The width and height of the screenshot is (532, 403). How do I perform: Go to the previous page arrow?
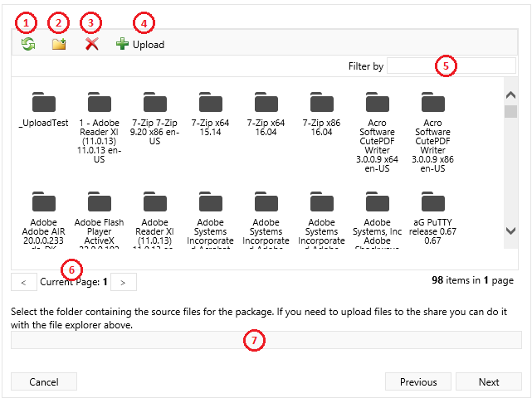coord(23,283)
